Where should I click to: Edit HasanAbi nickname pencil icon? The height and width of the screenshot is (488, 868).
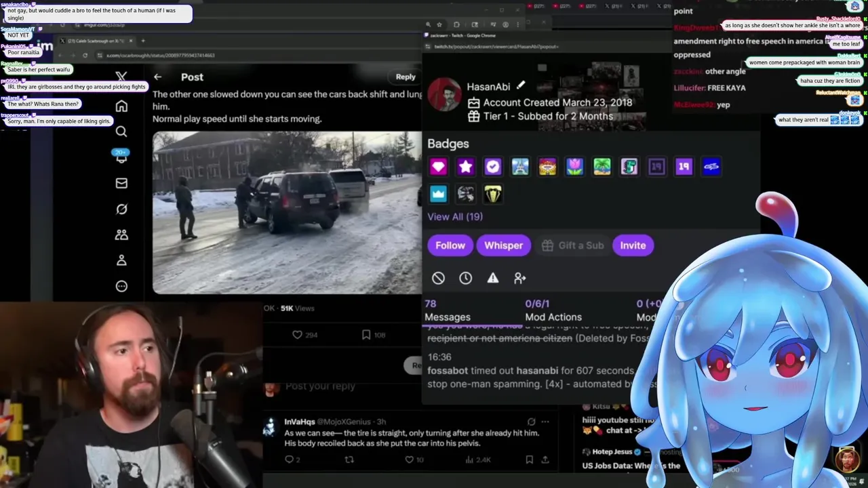520,85
